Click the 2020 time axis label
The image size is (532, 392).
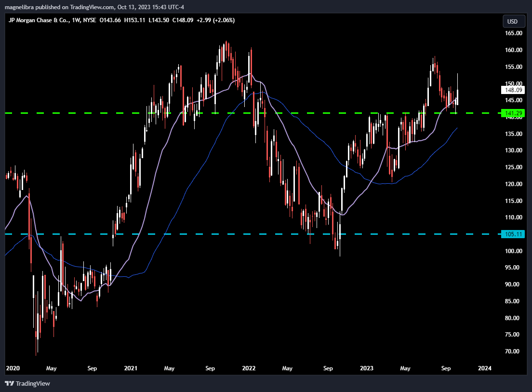click(13, 368)
